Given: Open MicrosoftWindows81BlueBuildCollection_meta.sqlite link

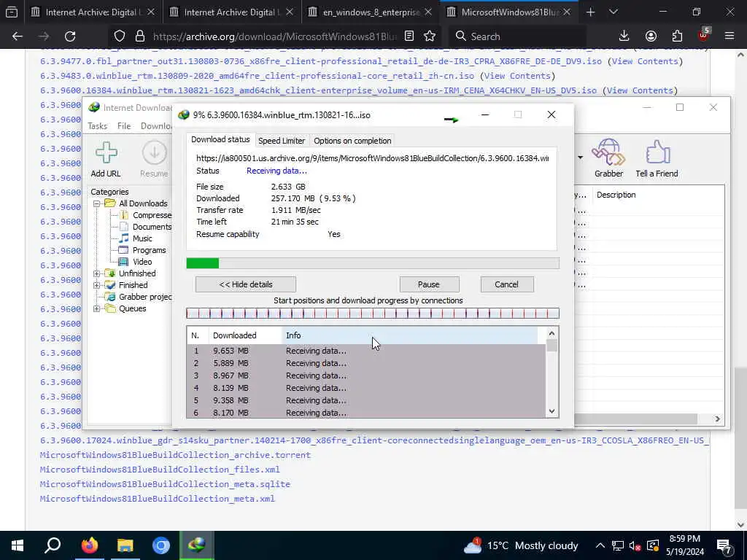Looking at the screenshot, I should [166, 484].
